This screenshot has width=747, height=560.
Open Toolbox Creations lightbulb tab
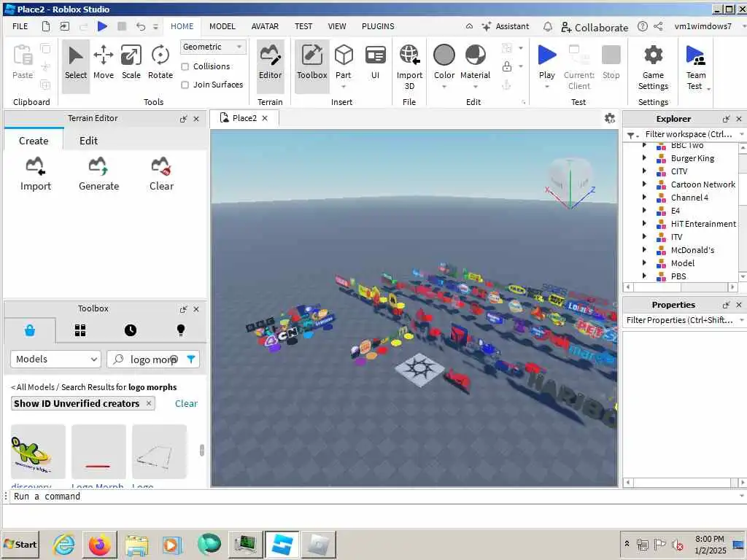[181, 330]
